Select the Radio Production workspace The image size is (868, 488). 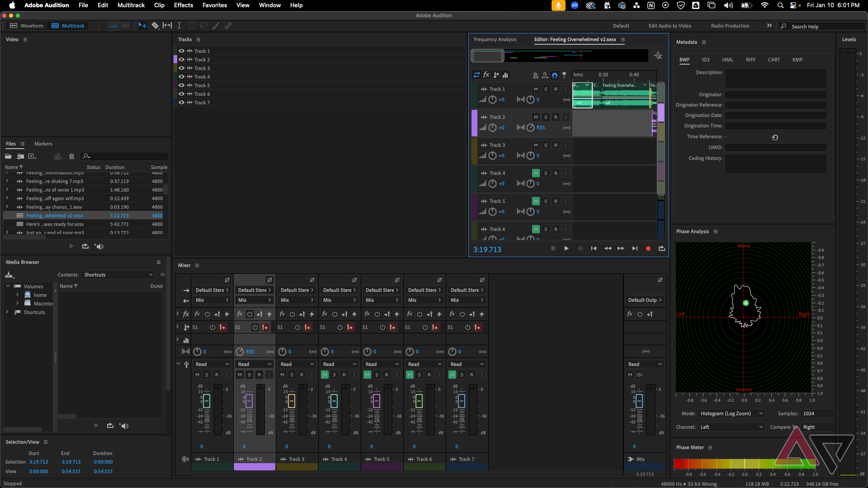pyautogui.click(x=730, y=26)
